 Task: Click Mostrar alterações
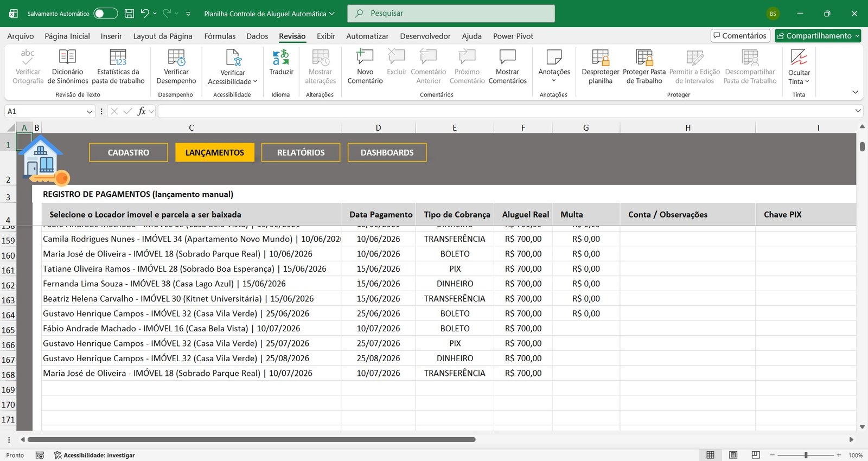click(x=320, y=67)
